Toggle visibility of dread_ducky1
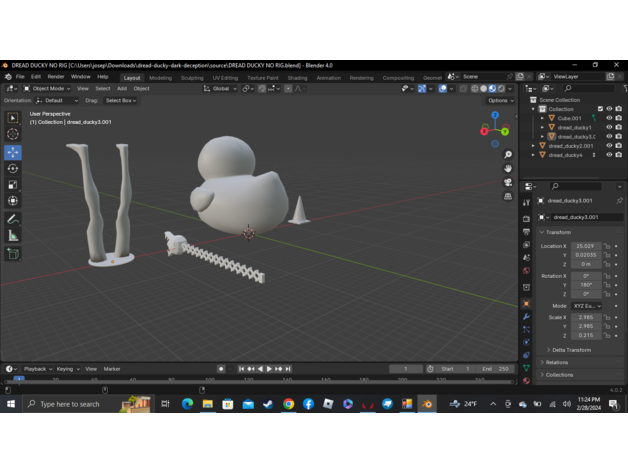The width and height of the screenshot is (628, 472). click(x=609, y=127)
